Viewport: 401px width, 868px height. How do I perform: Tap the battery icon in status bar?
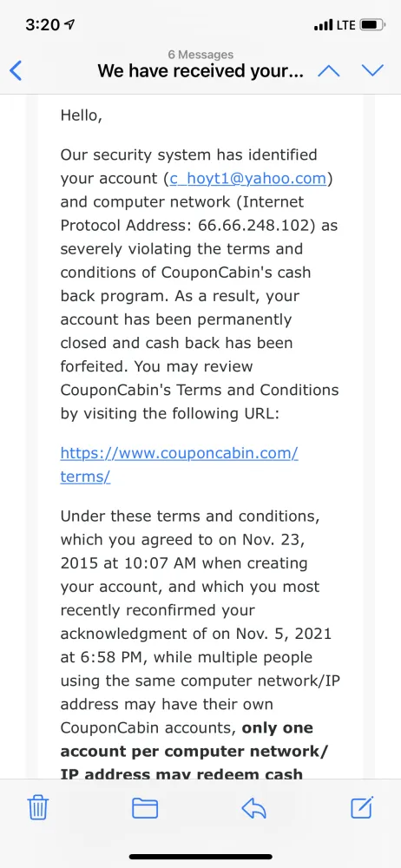(x=372, y=25)
